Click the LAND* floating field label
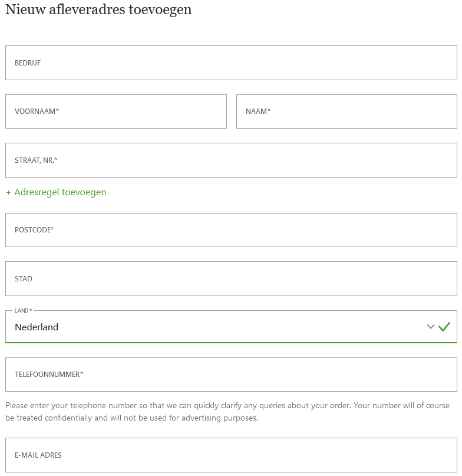Viewport: 462px width, 476px height. [x=24, y=311]
